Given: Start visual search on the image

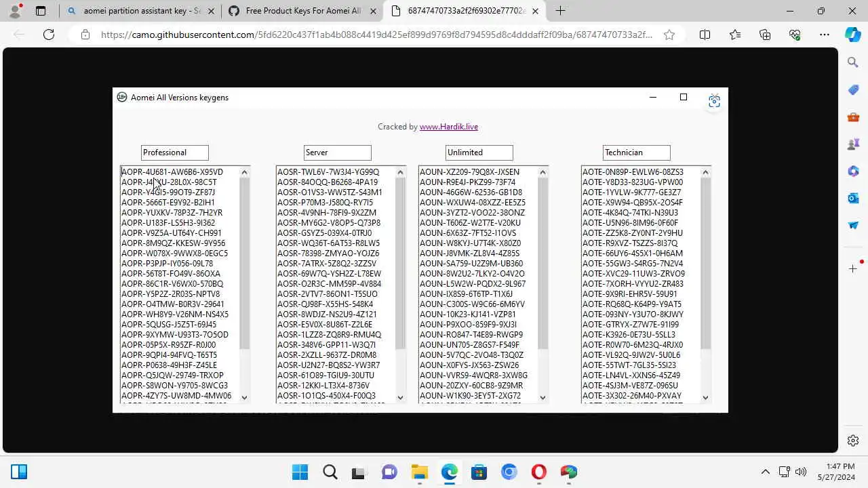Looking at the screenshot, I should coord(714,101).
